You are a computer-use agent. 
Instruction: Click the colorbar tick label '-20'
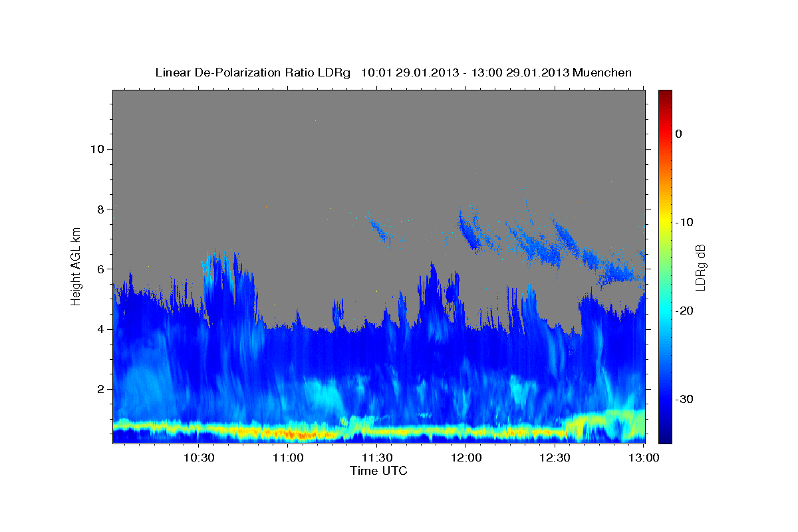pyautogui.click(x=684, y=311)
